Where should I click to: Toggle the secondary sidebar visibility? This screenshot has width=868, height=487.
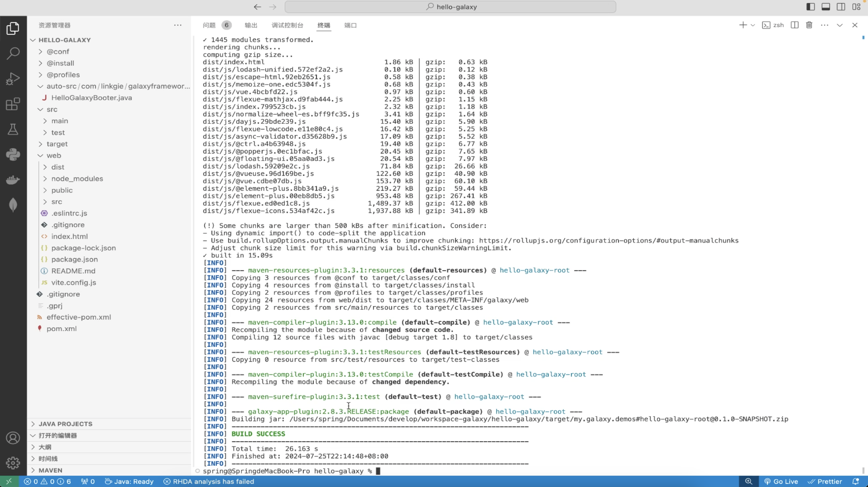pyautogui.click(x=841, y=7)
